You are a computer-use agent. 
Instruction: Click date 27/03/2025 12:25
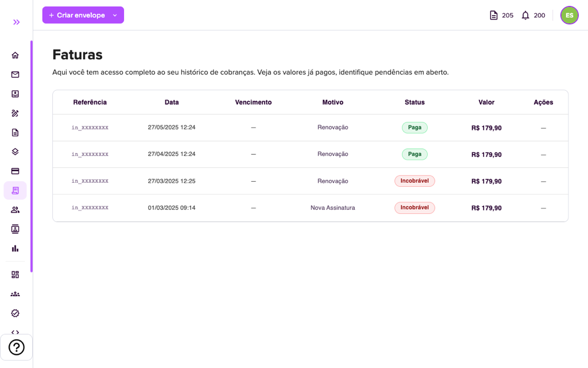pos(172,181)
